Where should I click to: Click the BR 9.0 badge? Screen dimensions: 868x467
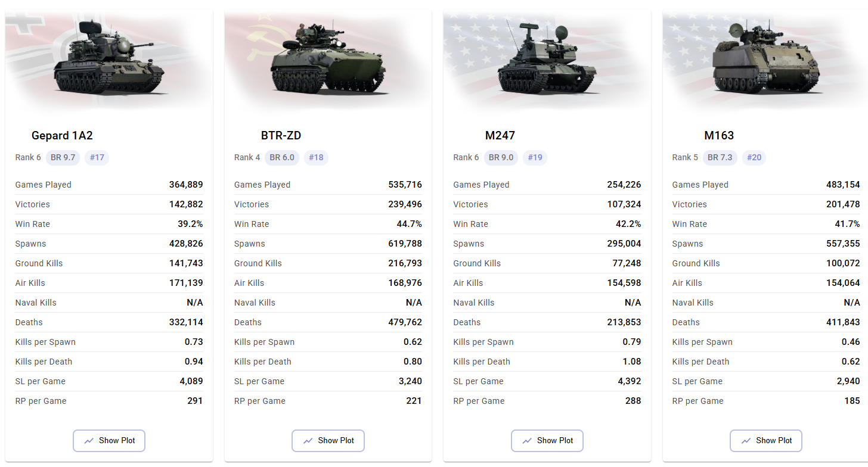[x=501, y=157]
